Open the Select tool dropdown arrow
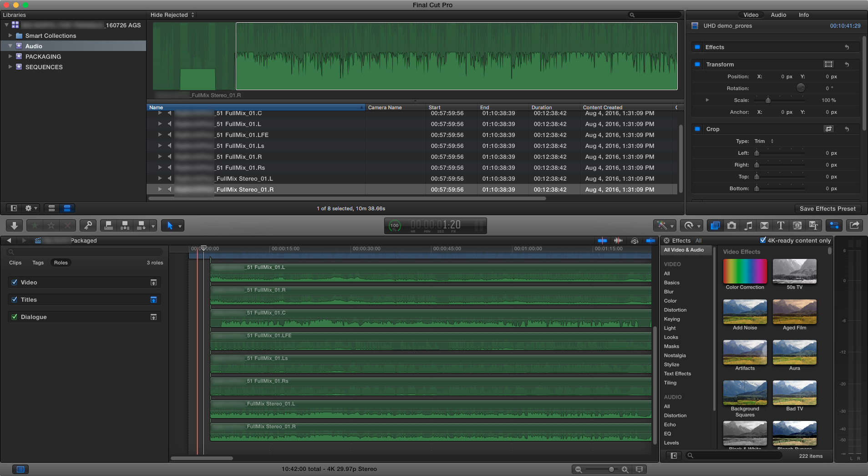The width and height of the screenshot is (868, 476). click(x=180, y=226)
